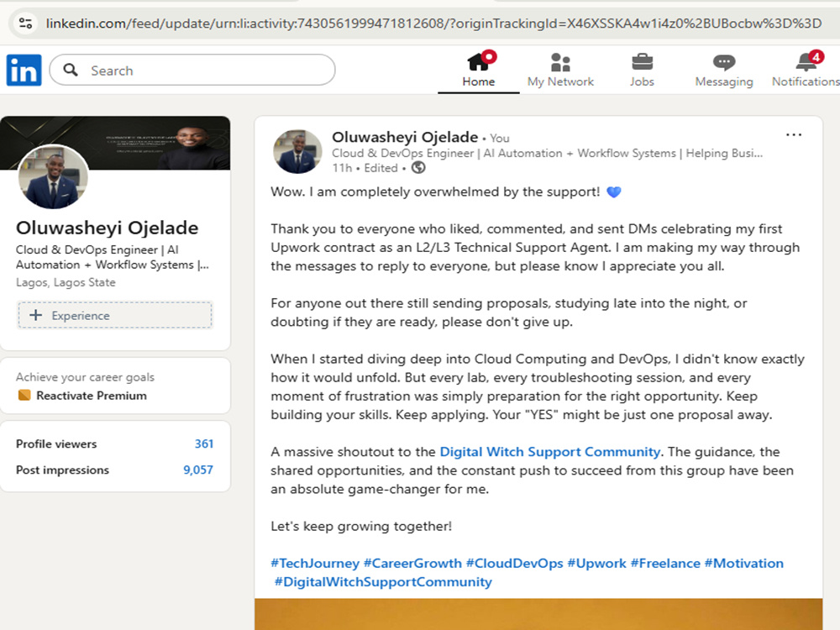Open Digital Witch Support Community mention
840x630 pixels.
tap(549, 452)
